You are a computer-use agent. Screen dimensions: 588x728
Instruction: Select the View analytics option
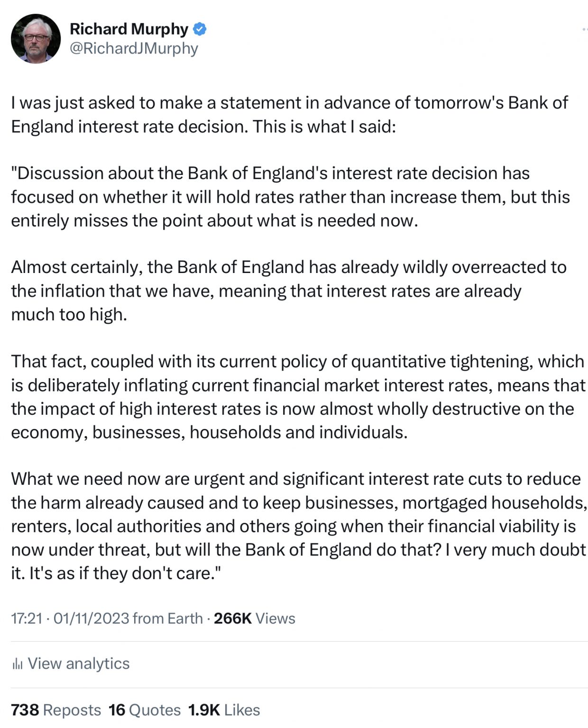click(78, 664)
